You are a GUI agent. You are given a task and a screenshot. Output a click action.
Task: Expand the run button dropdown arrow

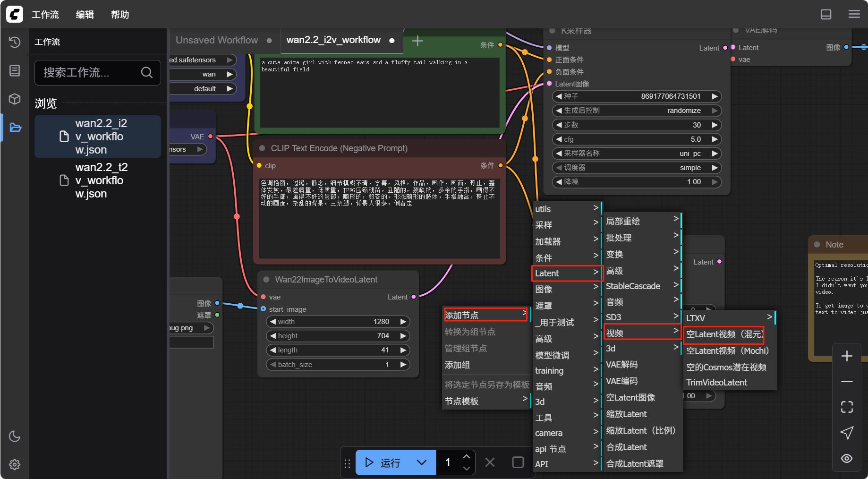click(x=422, y=462)
